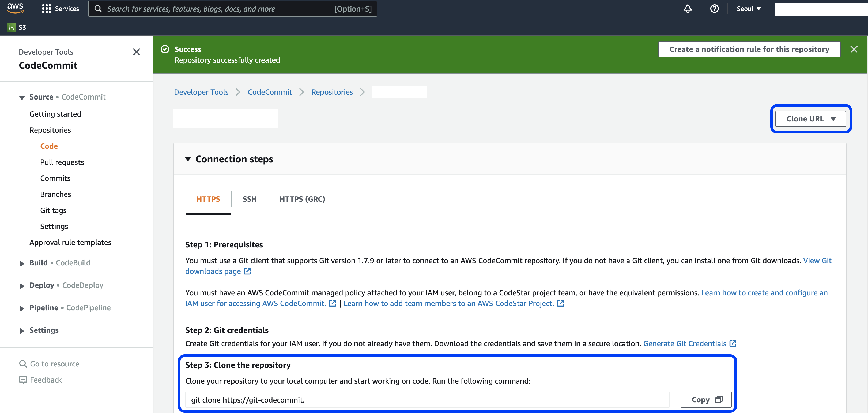This screenshot has height=413, width=868.
Task: Open Repositories in sidebar
Action: pyautogui.click(x=50, y=130)
